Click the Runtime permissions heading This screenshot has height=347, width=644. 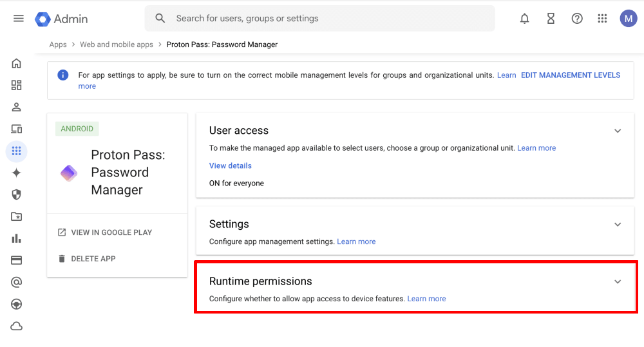click(x=261, y=281)
